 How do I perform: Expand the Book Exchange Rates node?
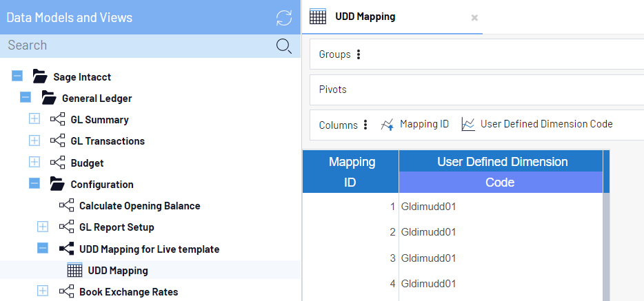43,291
